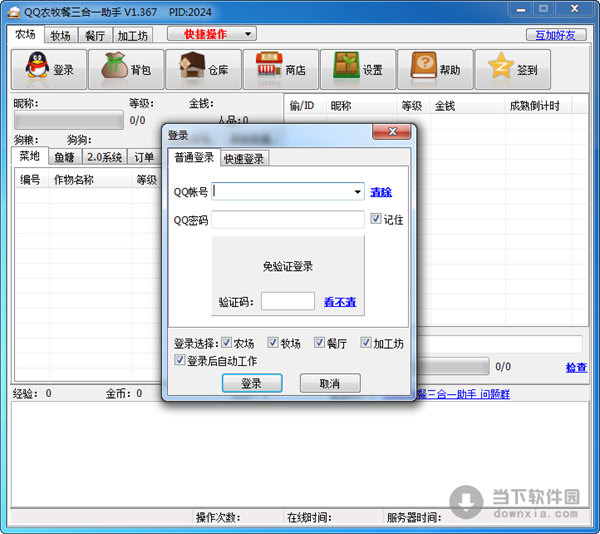Click the 操作次数 status bar entry
This screenshot has width=600, height=534.
(218, 518)
